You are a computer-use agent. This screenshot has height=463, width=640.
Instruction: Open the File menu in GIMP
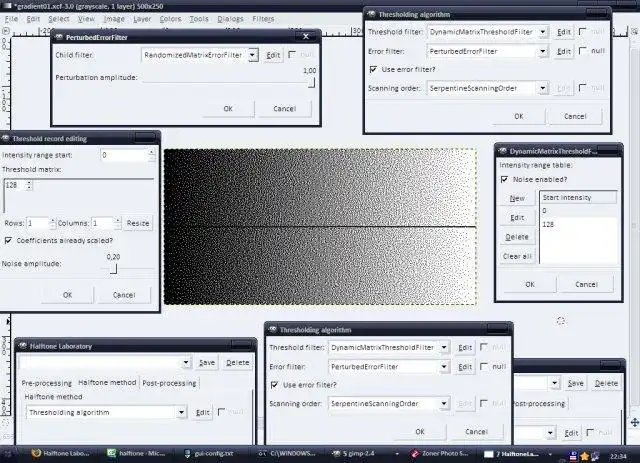(x=11, y=19)
